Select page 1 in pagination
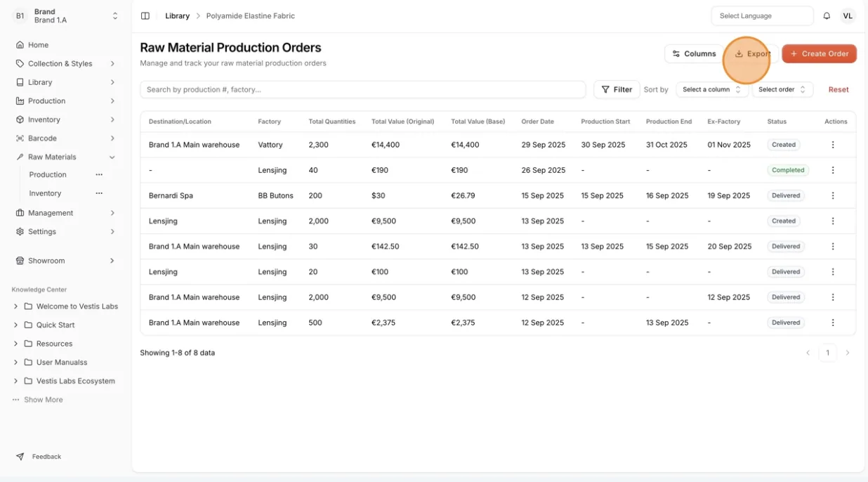This screenshot has height=482, width=868. [x=828, y=353]
